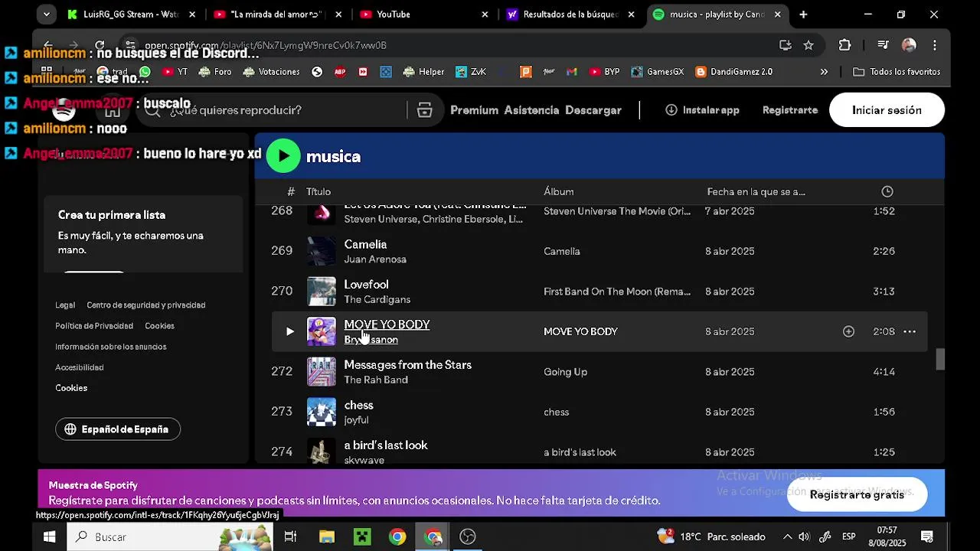Click the duration clock column header icon

click(x=887, y=191)
